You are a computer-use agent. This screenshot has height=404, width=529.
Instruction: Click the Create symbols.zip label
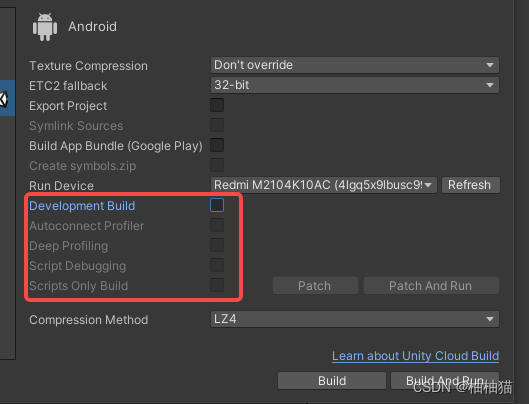coord(83,166)
